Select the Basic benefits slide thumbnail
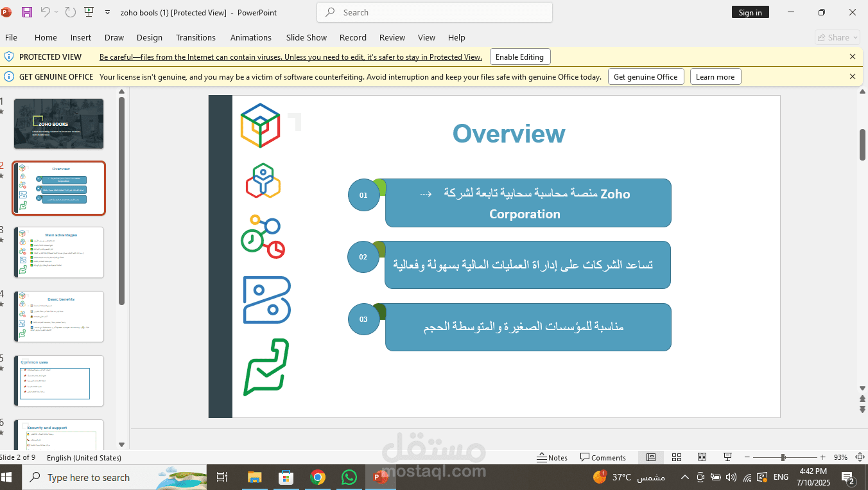Viewport: 868px width, 490px height. [59, 317]
